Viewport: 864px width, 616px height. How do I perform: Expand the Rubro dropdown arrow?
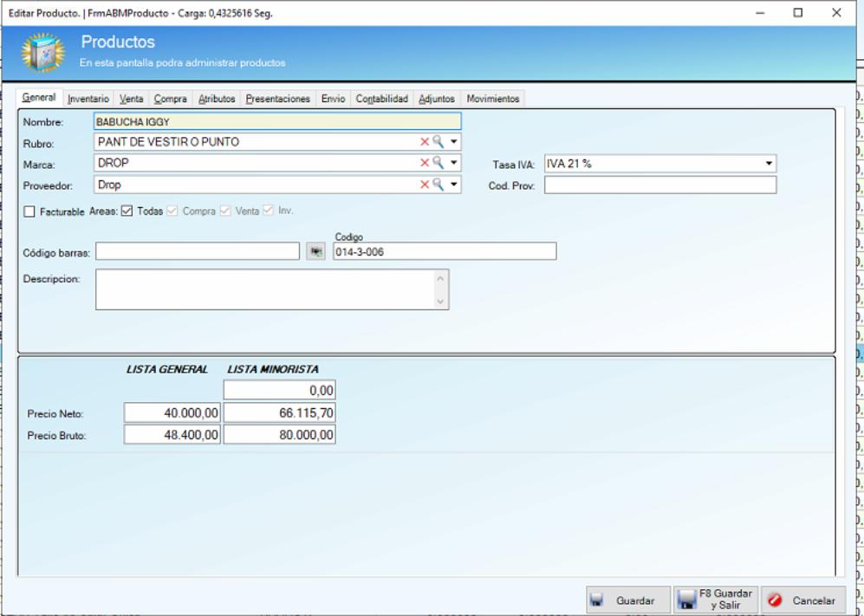(453, 142)
